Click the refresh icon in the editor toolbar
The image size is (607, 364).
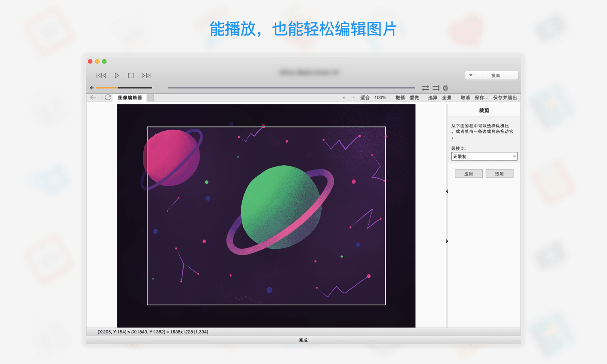click(108, 97)
